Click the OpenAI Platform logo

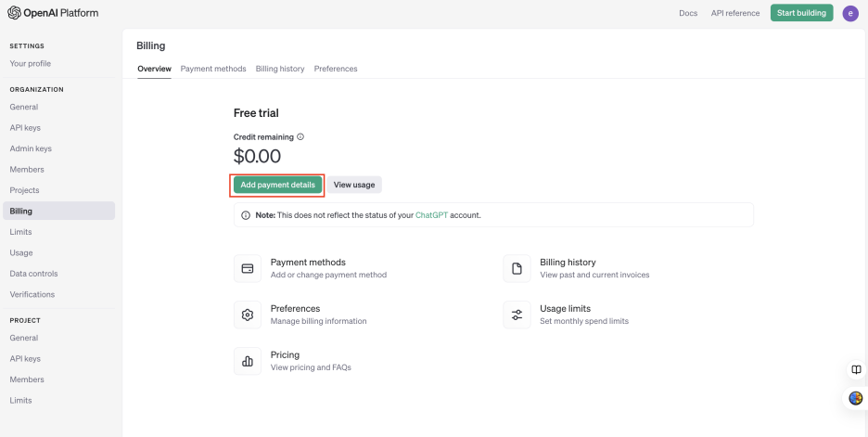pyautogui.click(x=53, y=13)
